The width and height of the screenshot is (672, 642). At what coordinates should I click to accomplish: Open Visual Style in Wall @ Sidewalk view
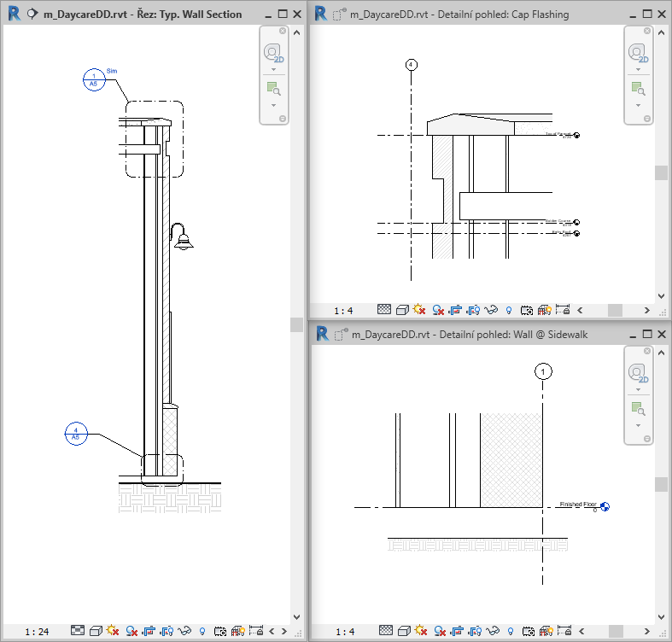point(404,631)
